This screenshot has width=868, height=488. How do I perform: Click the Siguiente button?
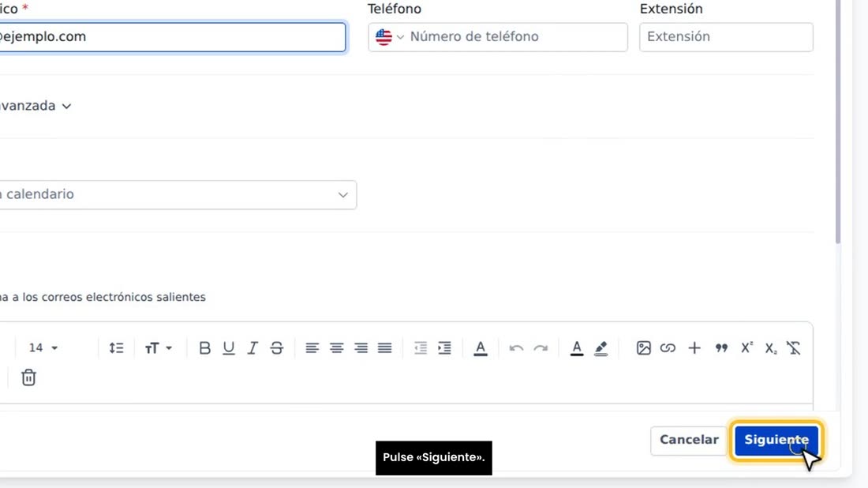coord(776,441)
